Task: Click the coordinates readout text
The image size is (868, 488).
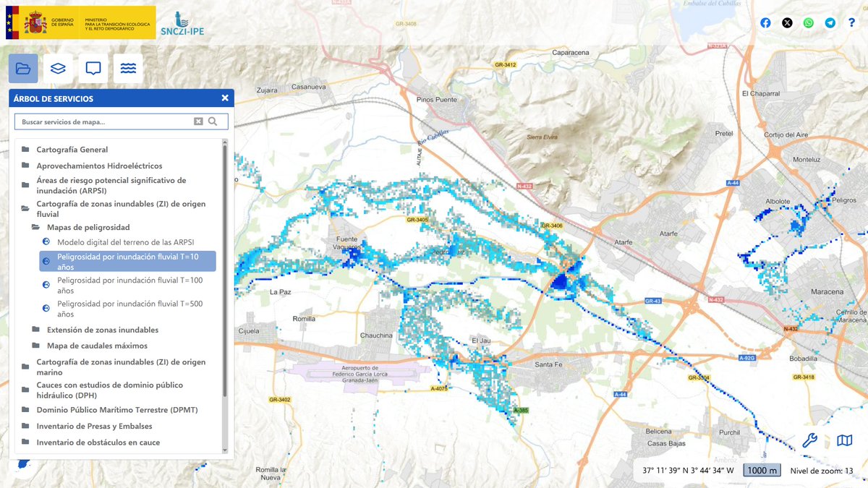Action: (x=689, y=470)
